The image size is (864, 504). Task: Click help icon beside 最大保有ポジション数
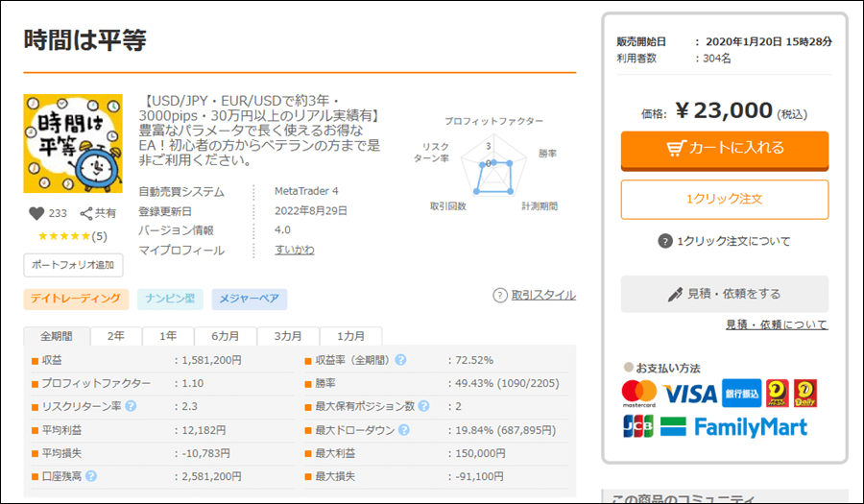pyautogui.click(x=423, y=406)
